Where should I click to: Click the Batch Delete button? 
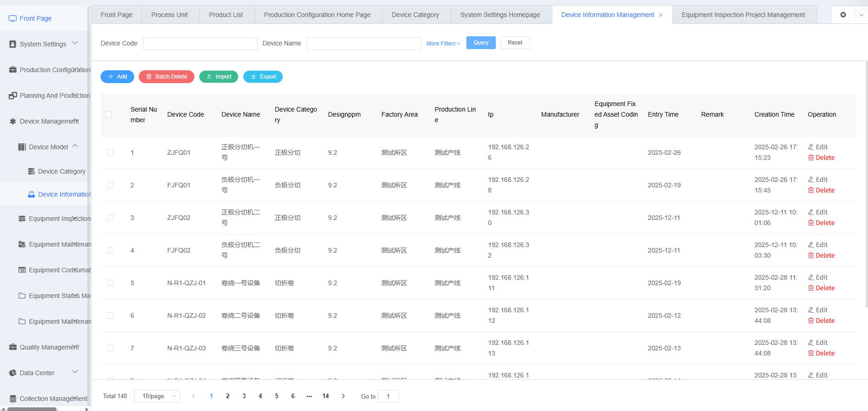click(x=166, y=77)
